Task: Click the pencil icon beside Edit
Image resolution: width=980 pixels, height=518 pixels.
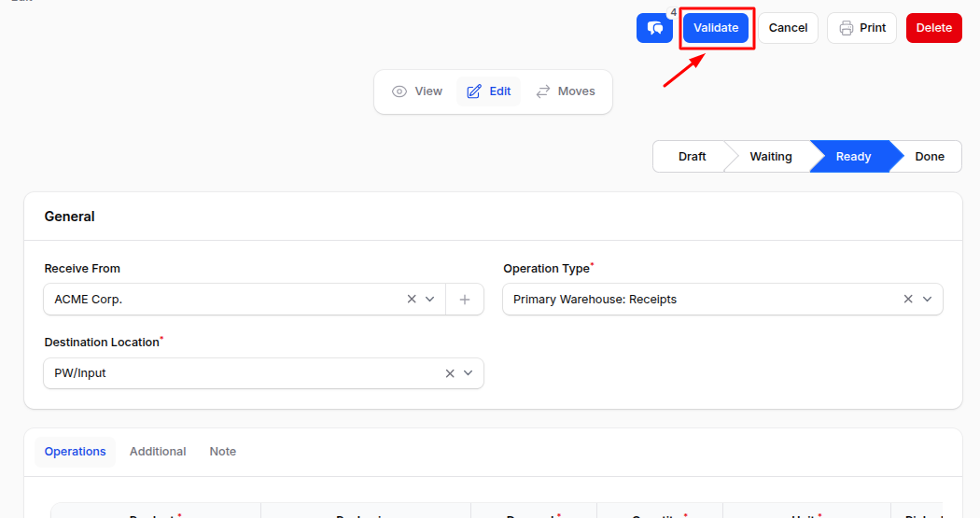Action: point(474,91)
